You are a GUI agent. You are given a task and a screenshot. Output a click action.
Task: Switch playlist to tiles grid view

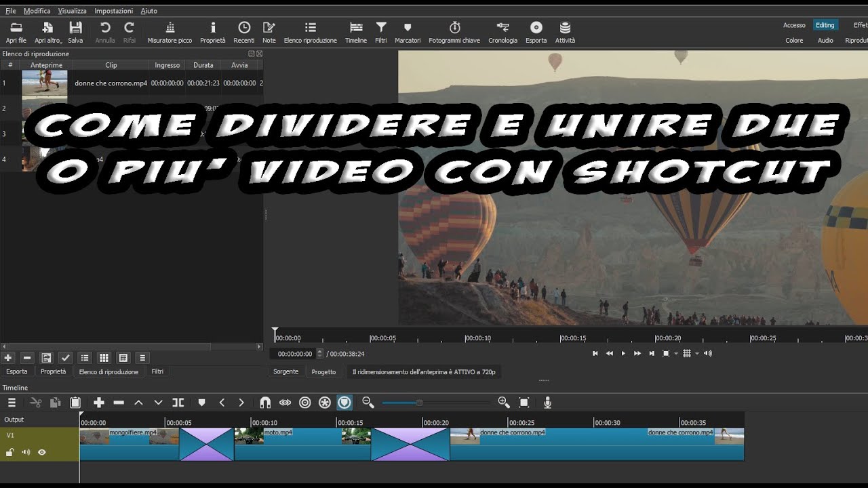coord(104,358)
